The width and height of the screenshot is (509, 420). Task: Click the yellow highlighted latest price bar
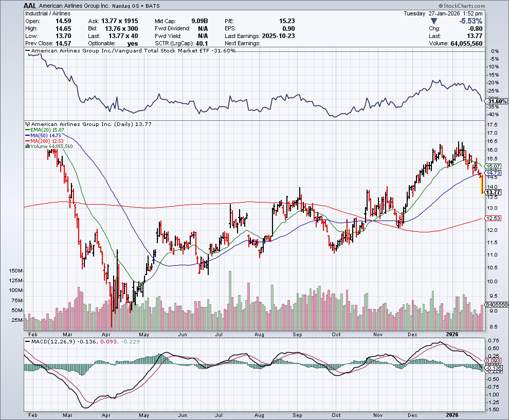(481, 185)
